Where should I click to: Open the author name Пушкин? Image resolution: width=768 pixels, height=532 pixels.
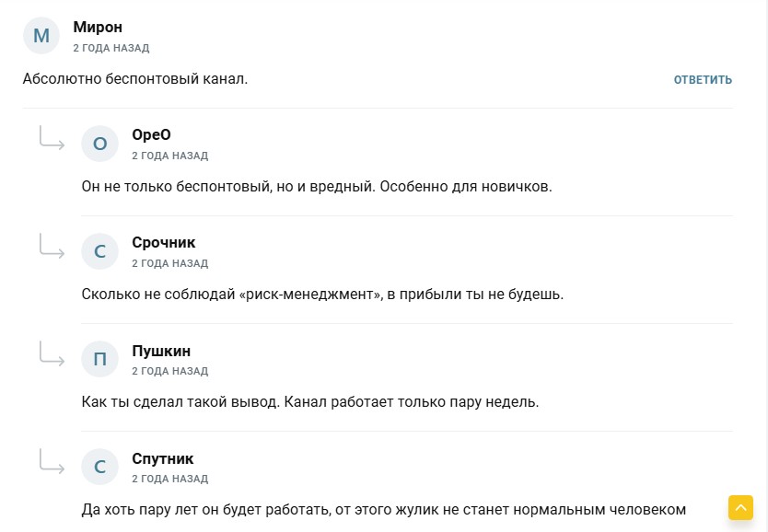161,351
